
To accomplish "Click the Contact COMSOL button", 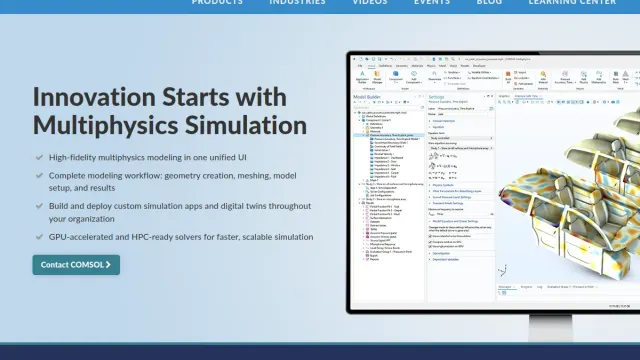I will pos(76,265).
